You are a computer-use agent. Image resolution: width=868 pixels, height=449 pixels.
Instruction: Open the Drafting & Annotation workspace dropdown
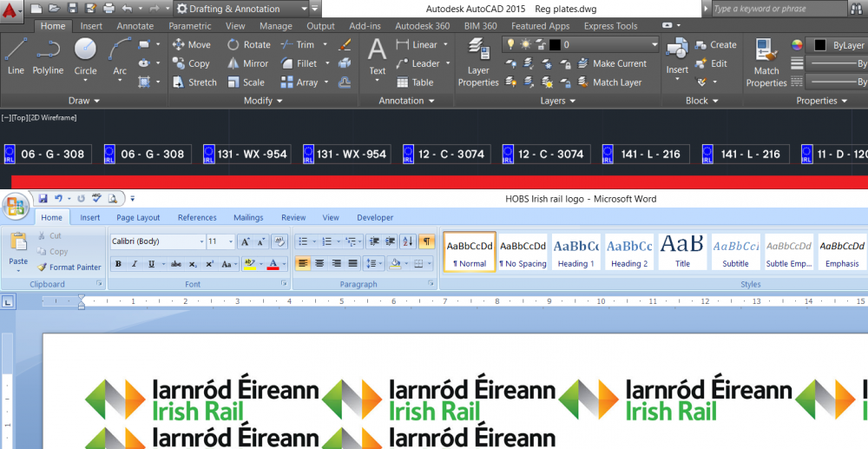click(304, 9)
